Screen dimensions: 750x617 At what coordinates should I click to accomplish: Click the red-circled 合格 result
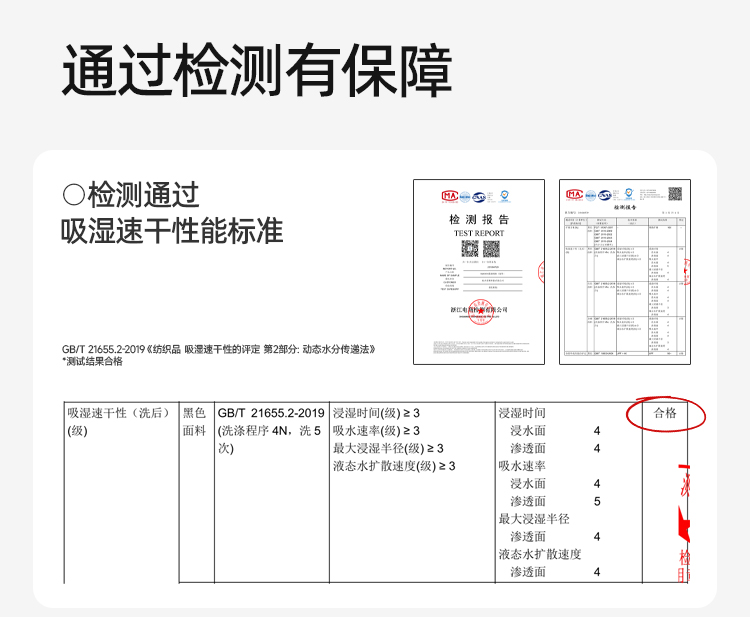665,413
